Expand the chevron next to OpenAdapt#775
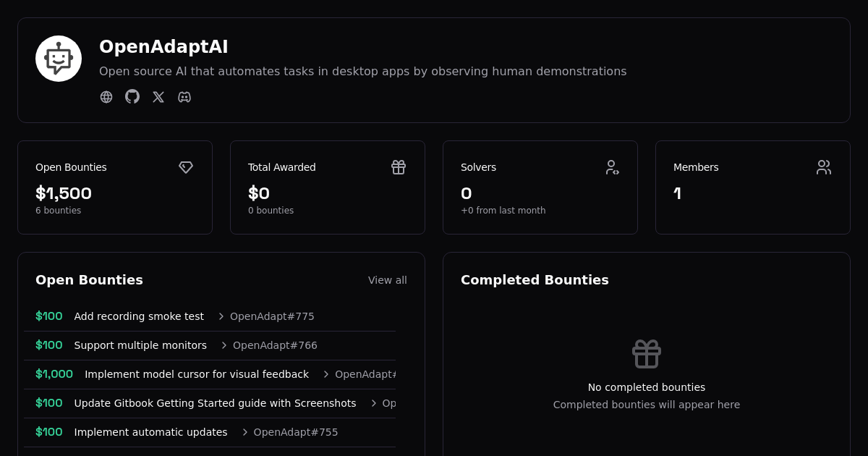The width and height of the screenshot is (868, 456). tap(221, 316)
